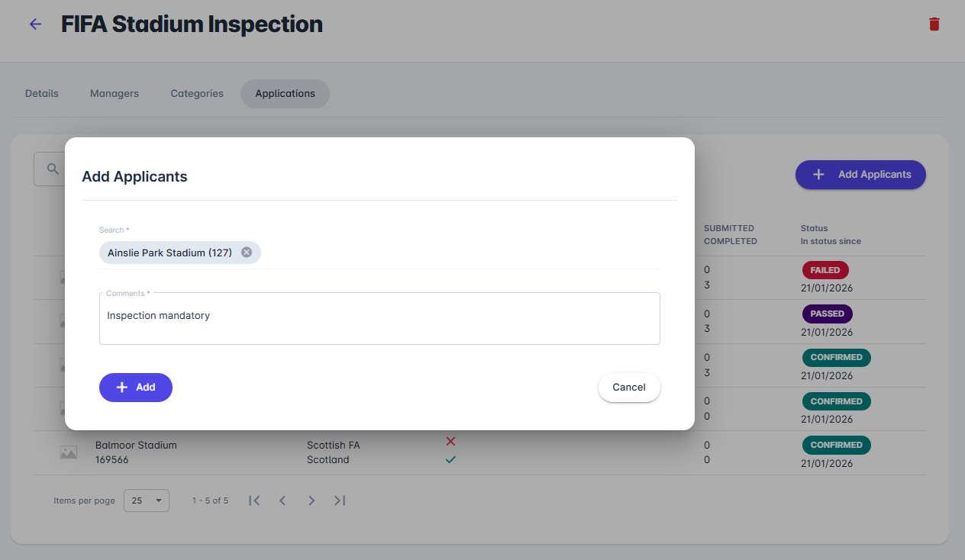
Task: Click the search magnifier icon
Action: (x=53, y=169)
